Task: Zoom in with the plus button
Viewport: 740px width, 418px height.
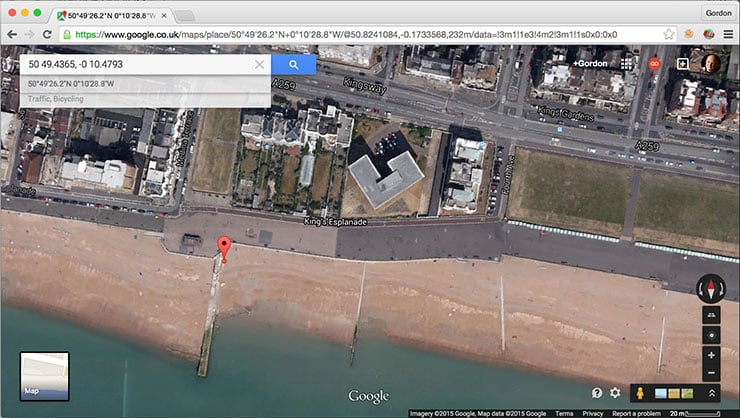Action: 711,355
